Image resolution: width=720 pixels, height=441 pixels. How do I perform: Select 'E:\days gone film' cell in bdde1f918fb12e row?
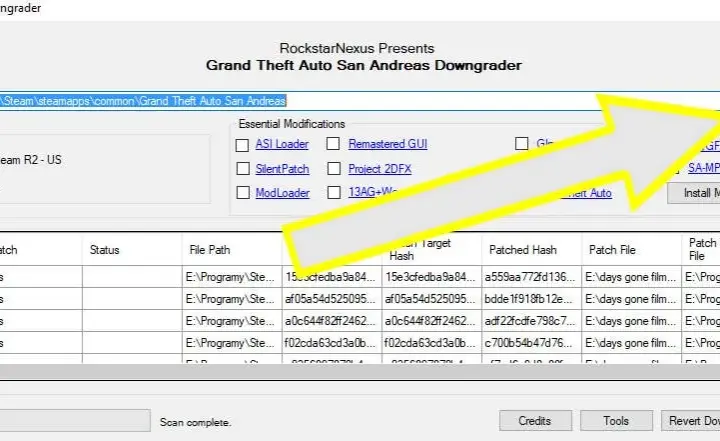(632, 299)
